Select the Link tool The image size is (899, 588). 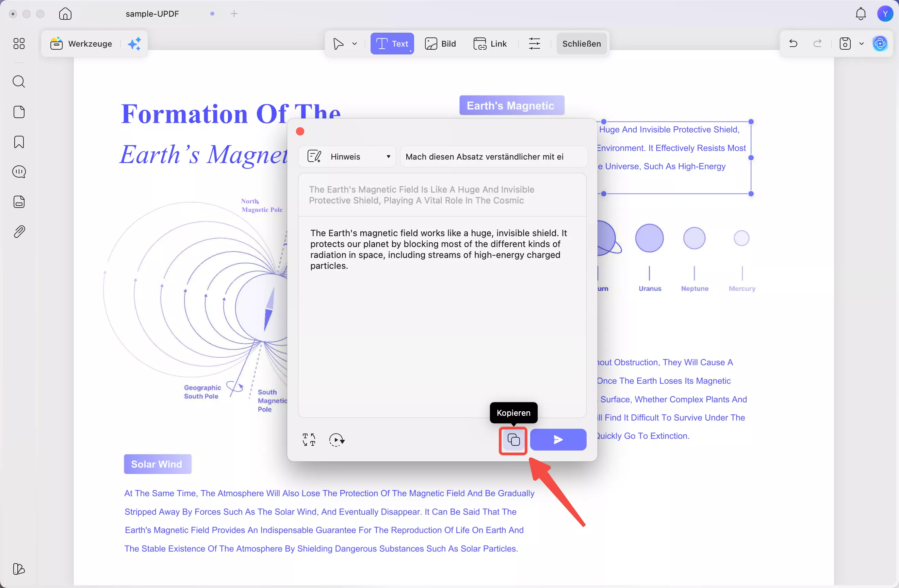(490, 44)
